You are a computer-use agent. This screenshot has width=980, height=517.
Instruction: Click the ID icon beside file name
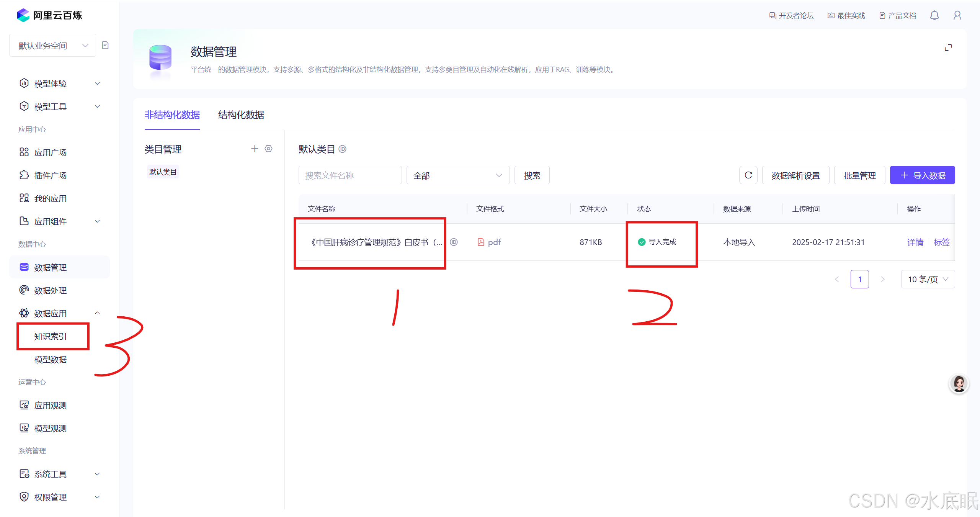(x=454, y=242)
